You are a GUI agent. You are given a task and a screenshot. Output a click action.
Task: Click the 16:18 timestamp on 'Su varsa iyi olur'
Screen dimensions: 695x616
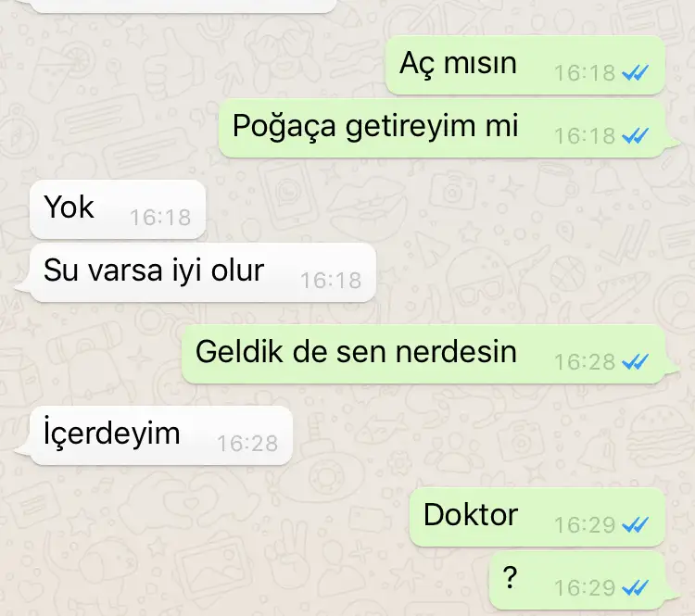click(331, 281)
